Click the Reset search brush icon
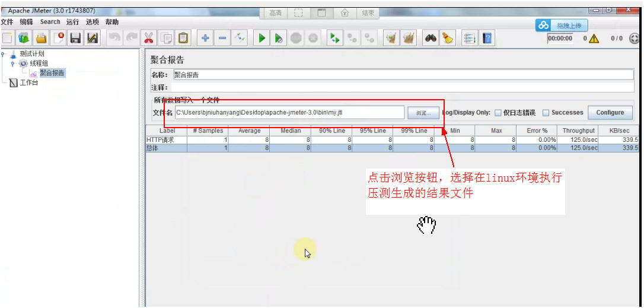 448,39
